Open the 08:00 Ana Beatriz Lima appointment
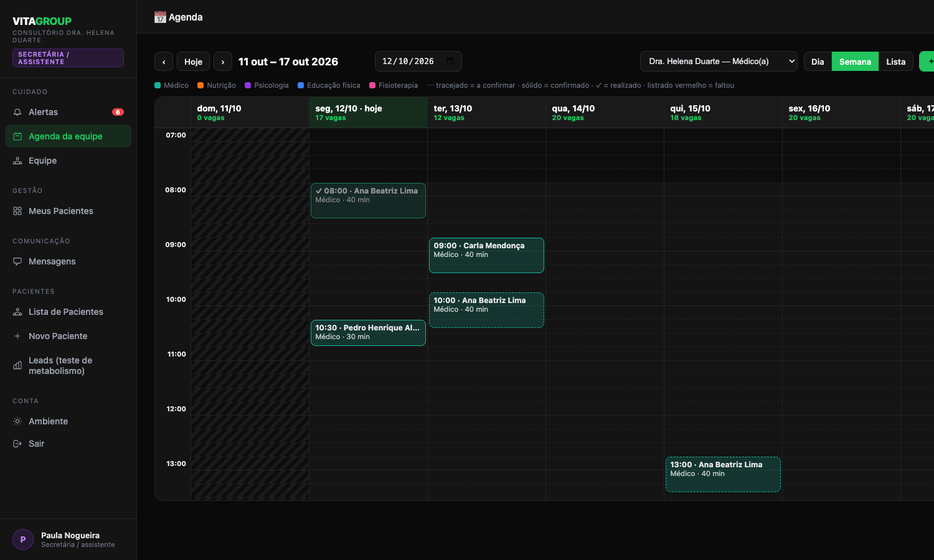The height and width of the screenshot is (560, 934). click(368, 200)
